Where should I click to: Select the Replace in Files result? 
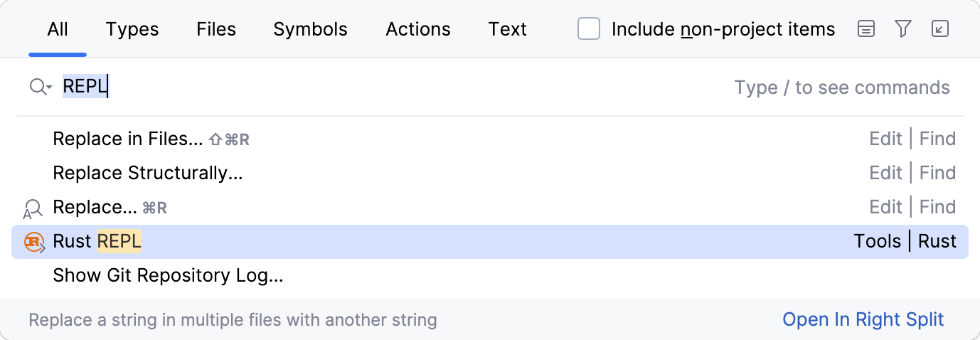pyautogui.click(x=127, y=139)
